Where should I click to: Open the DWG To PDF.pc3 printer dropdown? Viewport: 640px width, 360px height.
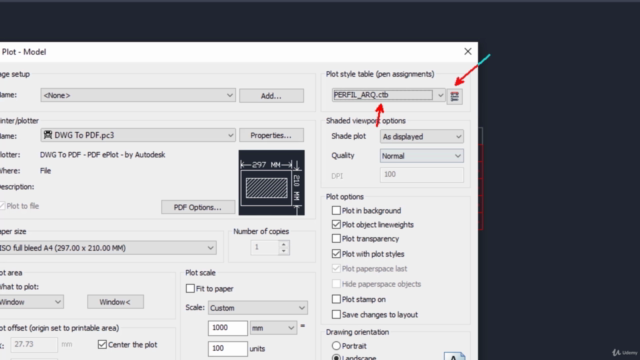pos(138,135)
